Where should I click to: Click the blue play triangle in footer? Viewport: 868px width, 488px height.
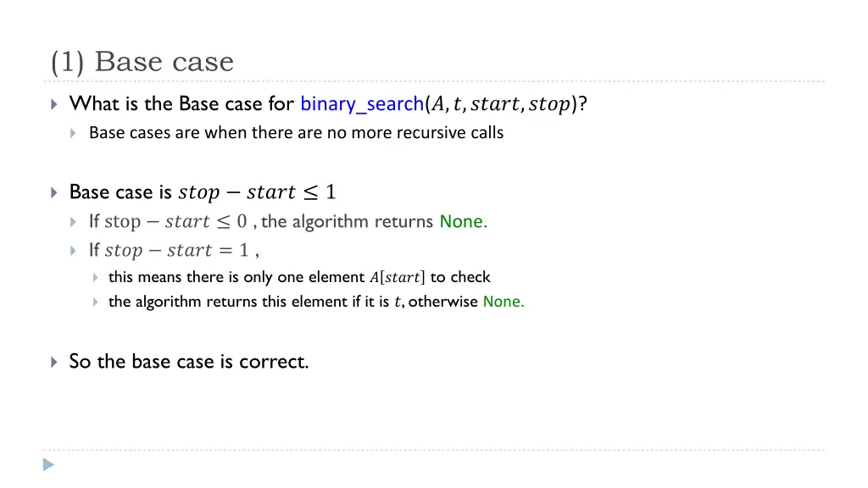[48, 465]
